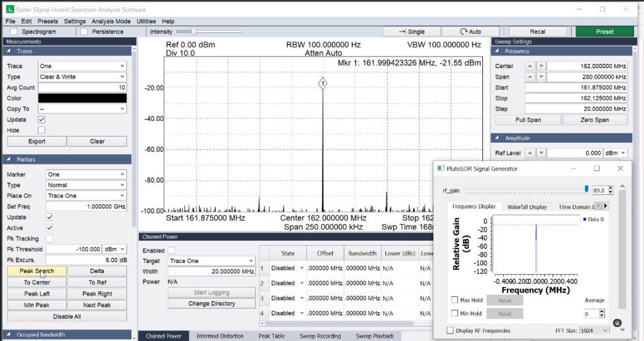Click marker 1 diamond on the spectrum plot
The height and width of the screenshot is (341, 644).
pyautogui.click(x=323, y=84)
